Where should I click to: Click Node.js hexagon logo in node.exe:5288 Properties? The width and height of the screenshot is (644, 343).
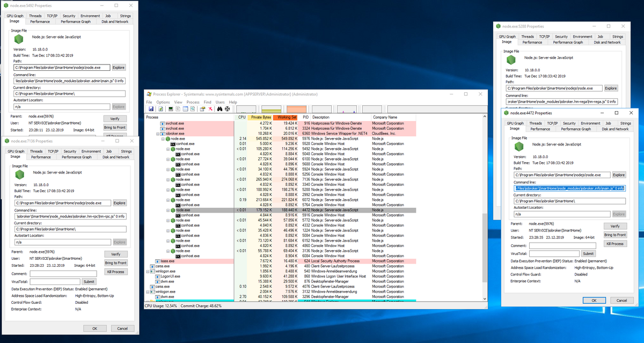pos(510,59)
